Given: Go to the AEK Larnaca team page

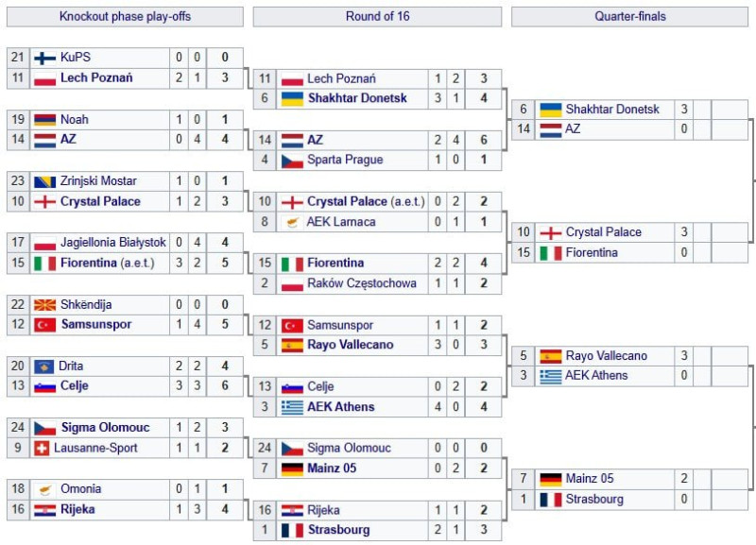Looking at the screenshot, I should click(341, 222).
